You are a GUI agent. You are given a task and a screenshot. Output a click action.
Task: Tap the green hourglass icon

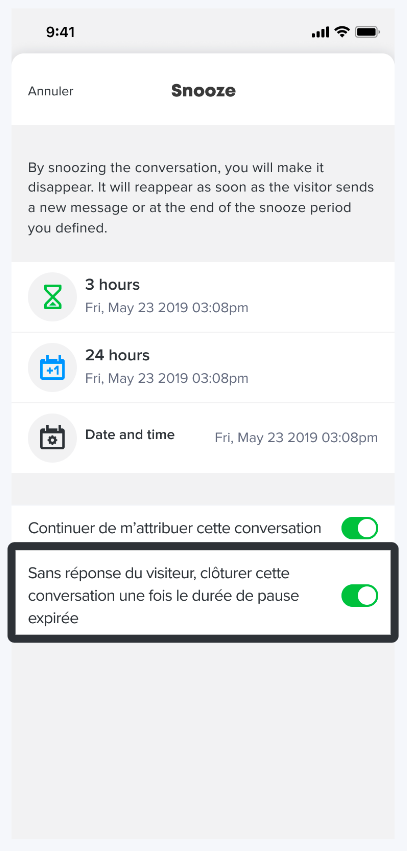(x=52, y=297)
